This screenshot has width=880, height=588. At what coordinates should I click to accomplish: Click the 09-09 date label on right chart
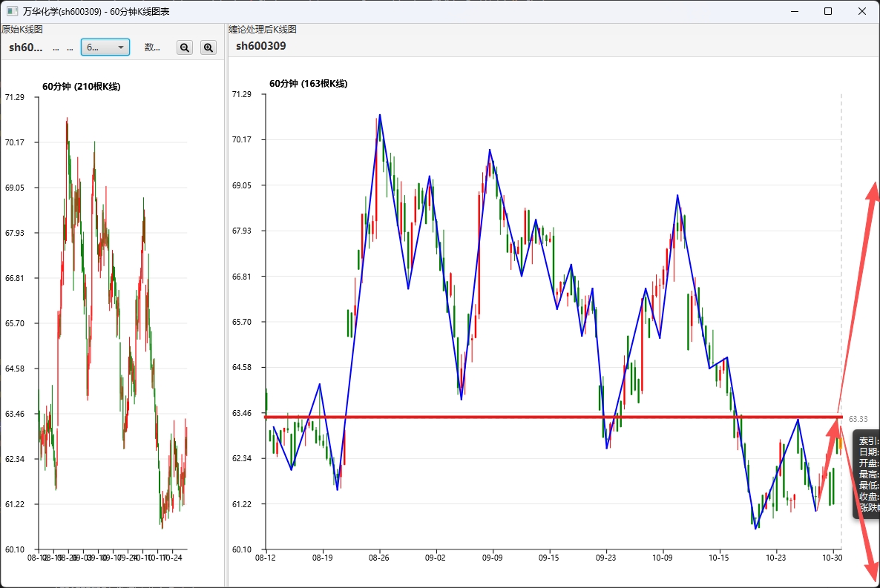492,558
